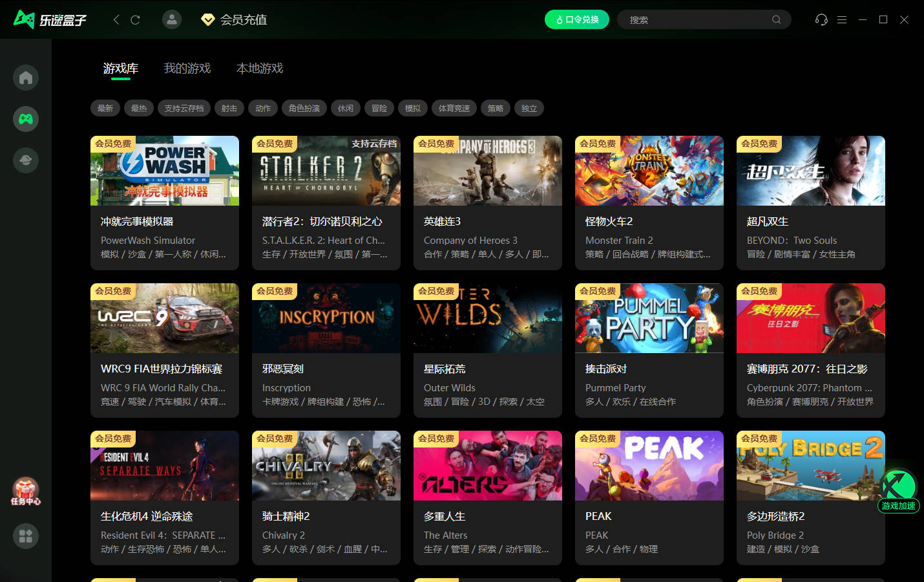Select the 支持云存档 filter tag
This screenshot has height=582, width=924.
(x=184, y=108)
